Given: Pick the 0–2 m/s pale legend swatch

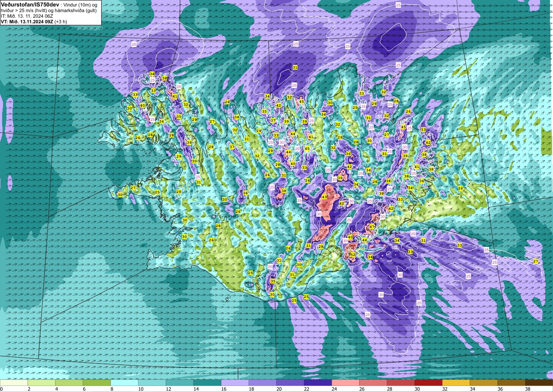Looking at the screenshot, I should pos(14,383).
